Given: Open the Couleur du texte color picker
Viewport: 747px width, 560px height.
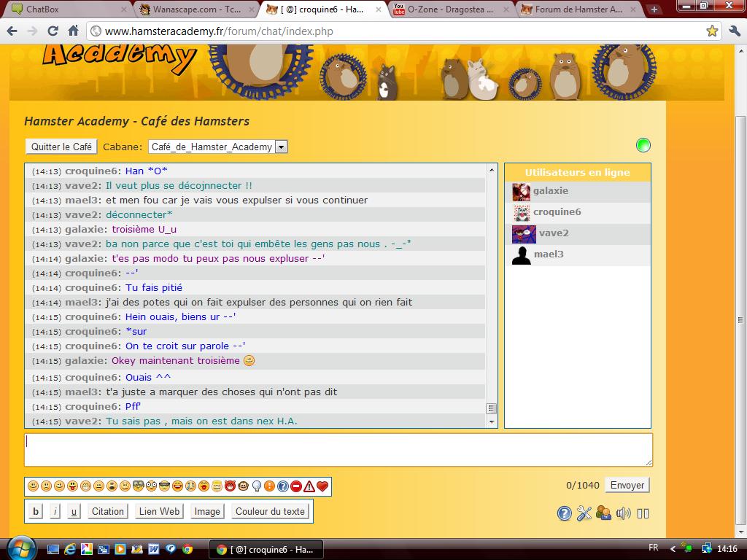Looking at the screenshot, I should click(270, 511).
